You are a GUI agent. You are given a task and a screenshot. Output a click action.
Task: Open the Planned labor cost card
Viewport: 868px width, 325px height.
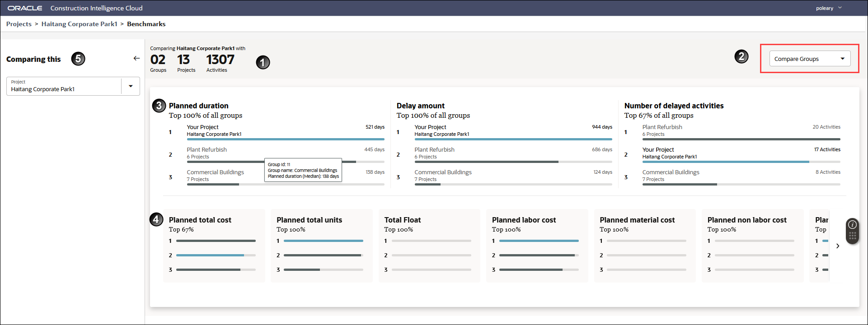click(x=537, y=246)
